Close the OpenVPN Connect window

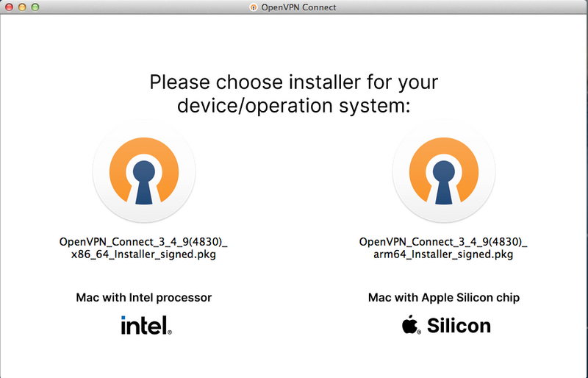click(9, 7)
